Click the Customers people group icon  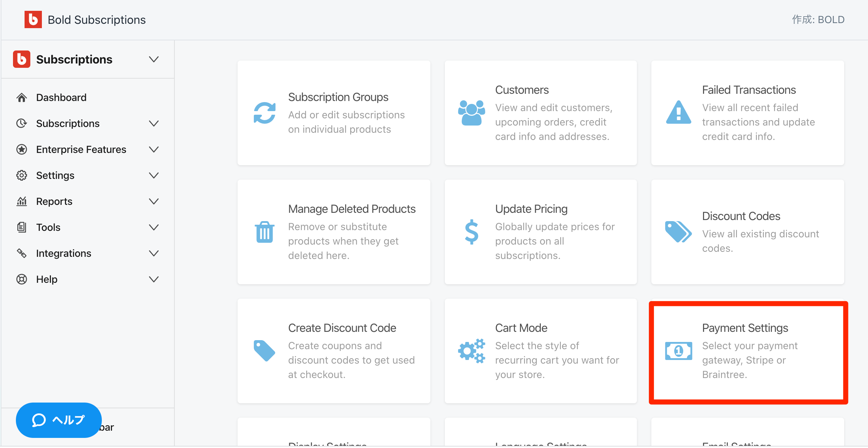[x=471, y=113]
